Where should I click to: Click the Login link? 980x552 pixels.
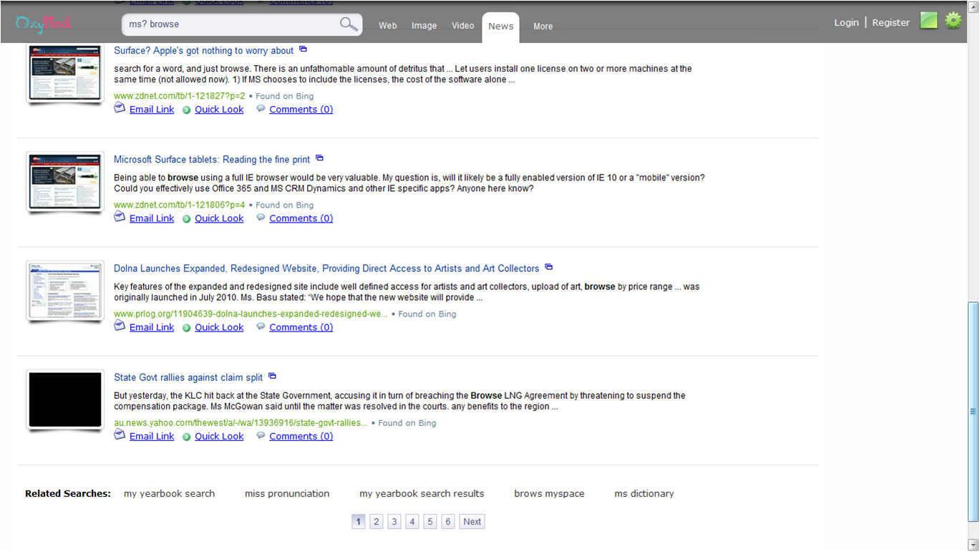[x=846, y=23]
